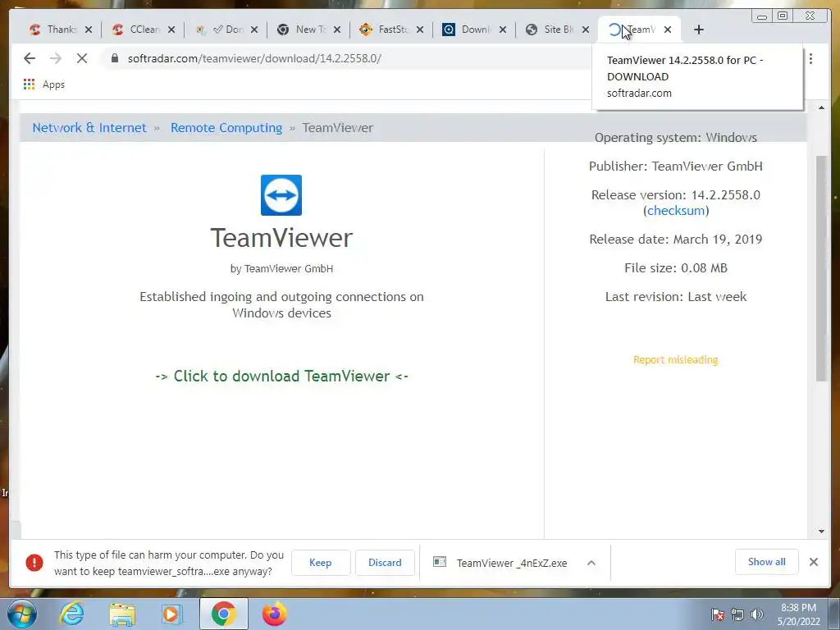Close the New Tab tab
840x630 pixels.
pos(337,30)
